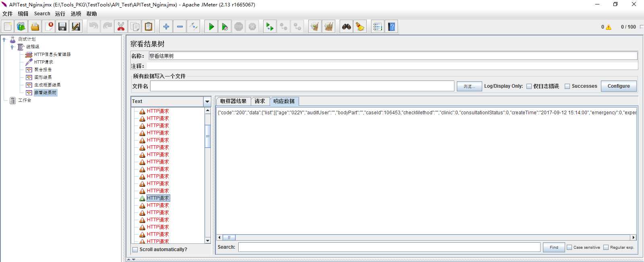Image resolution: width=644 pixels, height=262 pixels.
Task: Click the Configure button
Action: 619,86
